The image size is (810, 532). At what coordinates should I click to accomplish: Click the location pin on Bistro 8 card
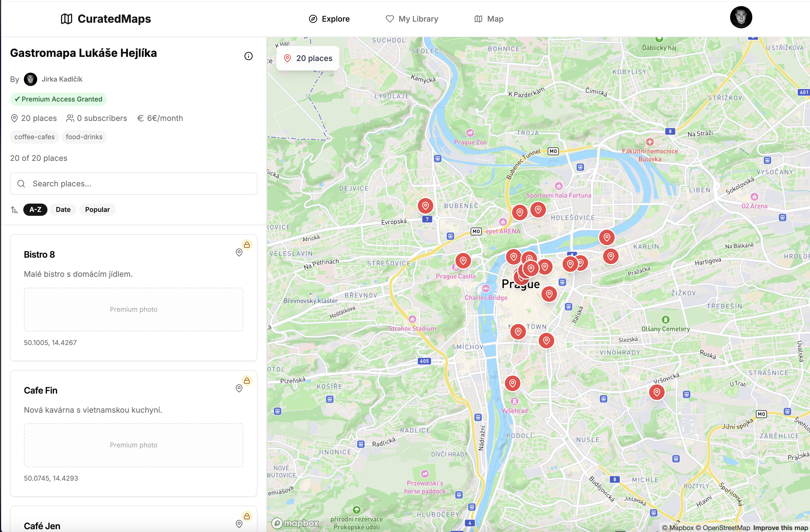click(239, 253)
